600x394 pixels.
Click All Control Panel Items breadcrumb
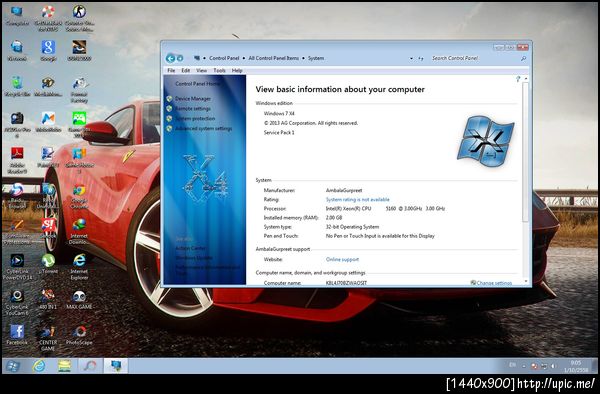pyautogui.click(x=273, y=58)
